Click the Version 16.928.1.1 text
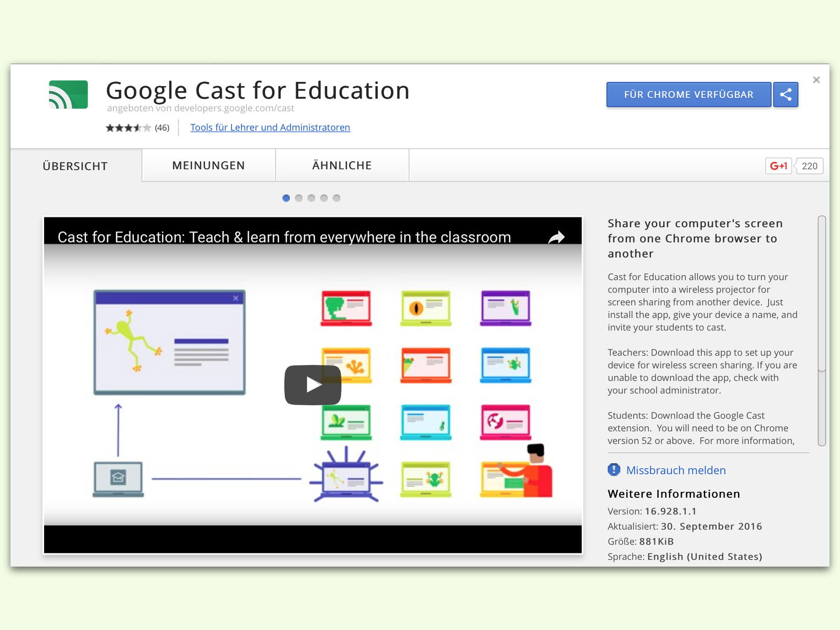840x630 pixels. (652, 511)
